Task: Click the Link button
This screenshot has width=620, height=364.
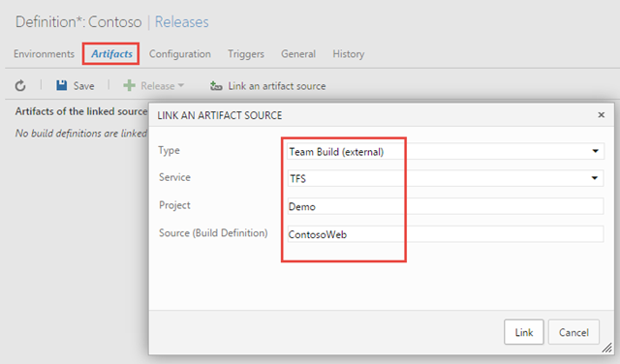Action: pyautogui.click(x=524, y=332)
